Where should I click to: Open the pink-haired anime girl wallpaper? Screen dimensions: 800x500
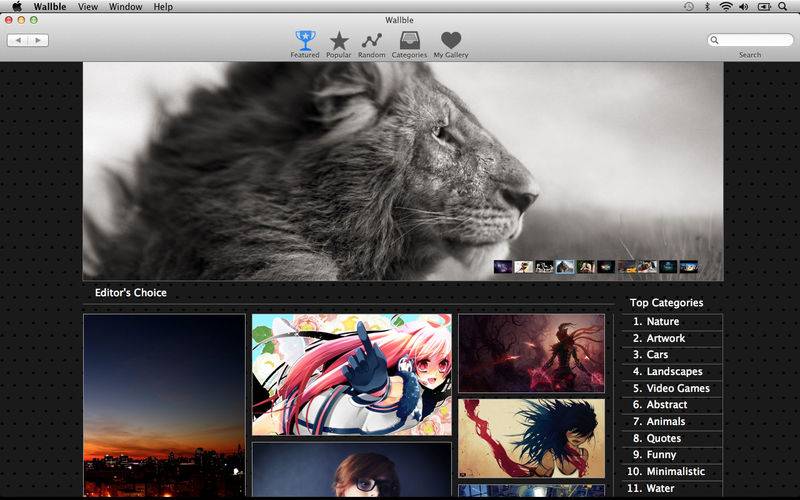(x=351, y=375)
